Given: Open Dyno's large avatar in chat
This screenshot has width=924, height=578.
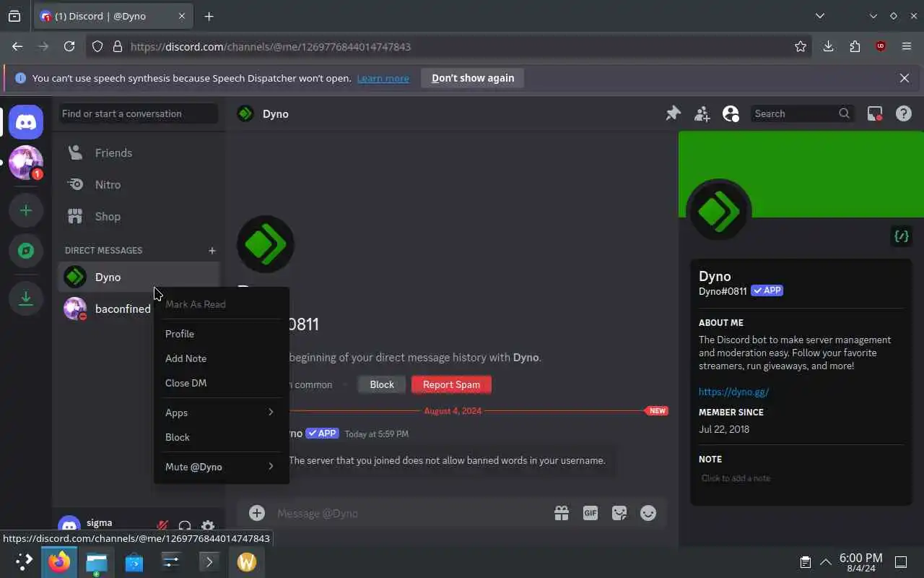Looking at the screenshot, I should pos(266,244).
